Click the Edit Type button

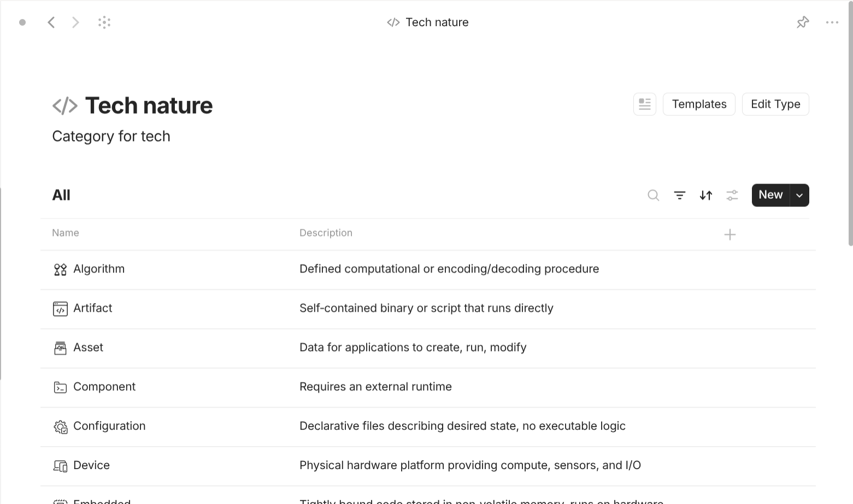[775, 104]
